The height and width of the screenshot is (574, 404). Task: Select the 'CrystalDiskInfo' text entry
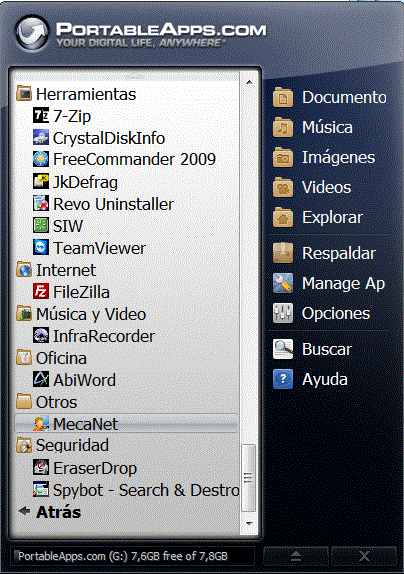coord(109,138)
